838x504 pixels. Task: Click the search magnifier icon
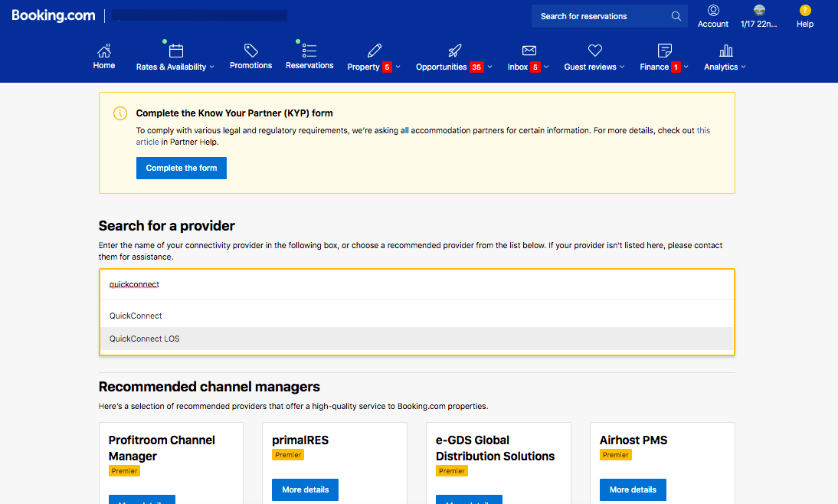tap(676, 16)
